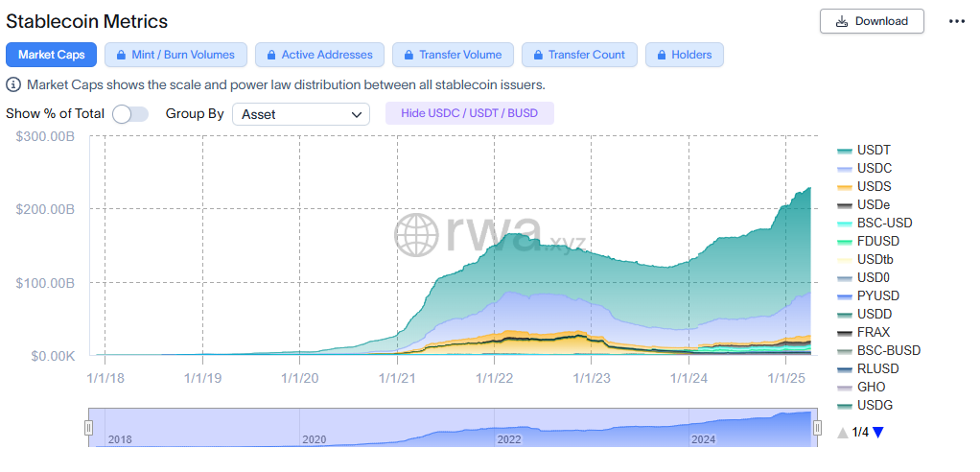980x472 pixels.
Task: Click the USDC legend color icon
Action: (x=845, y=169)
